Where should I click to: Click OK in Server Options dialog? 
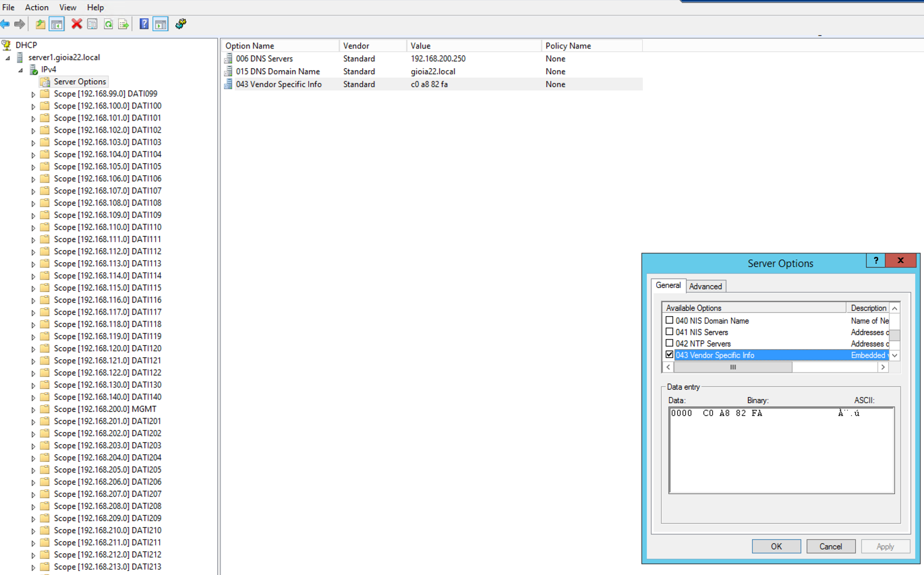(x=776, y=546)
